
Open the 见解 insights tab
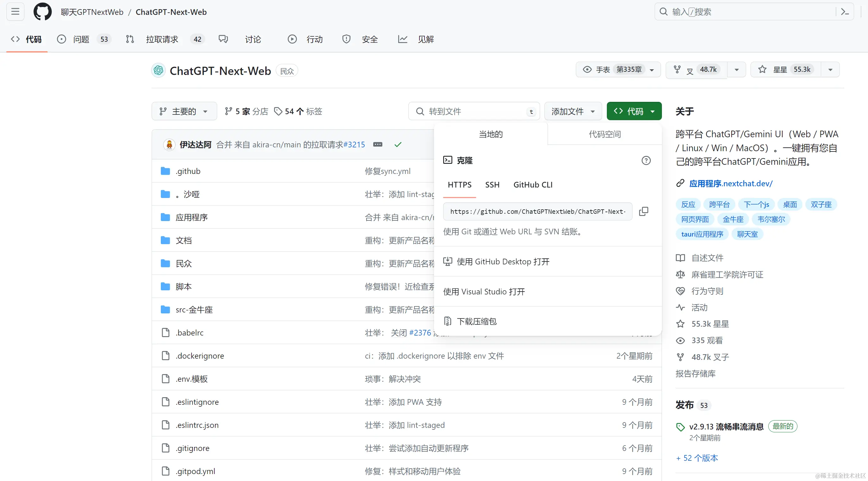pos(416,40)
